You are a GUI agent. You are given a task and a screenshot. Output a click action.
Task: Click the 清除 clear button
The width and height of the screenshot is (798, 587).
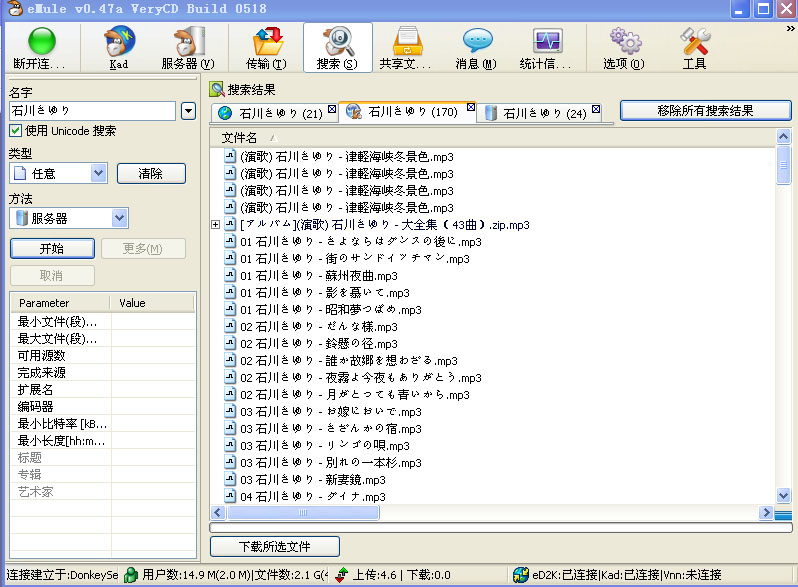[151, 174]
